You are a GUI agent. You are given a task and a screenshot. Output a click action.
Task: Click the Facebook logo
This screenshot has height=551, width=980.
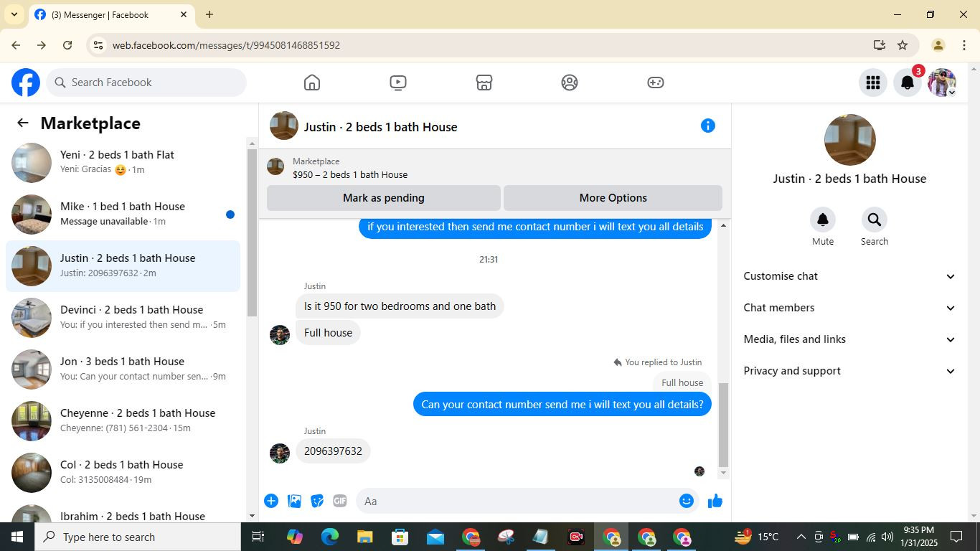tap(26, 83)
